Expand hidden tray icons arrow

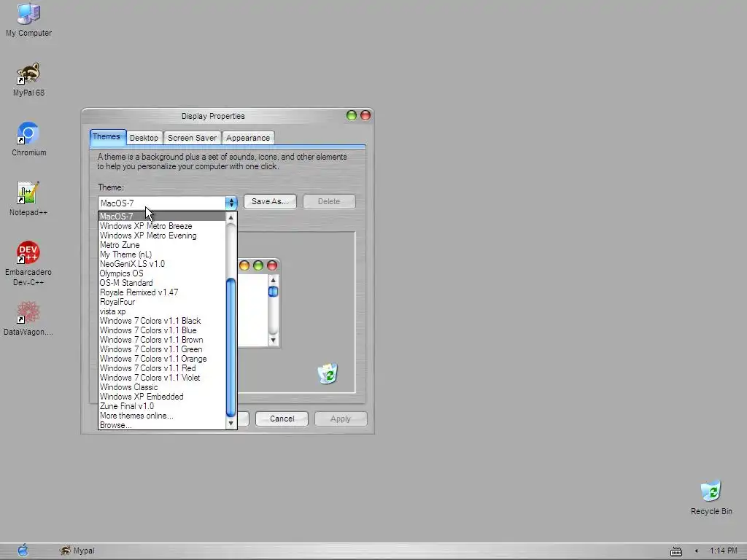[x=697, y=551]
